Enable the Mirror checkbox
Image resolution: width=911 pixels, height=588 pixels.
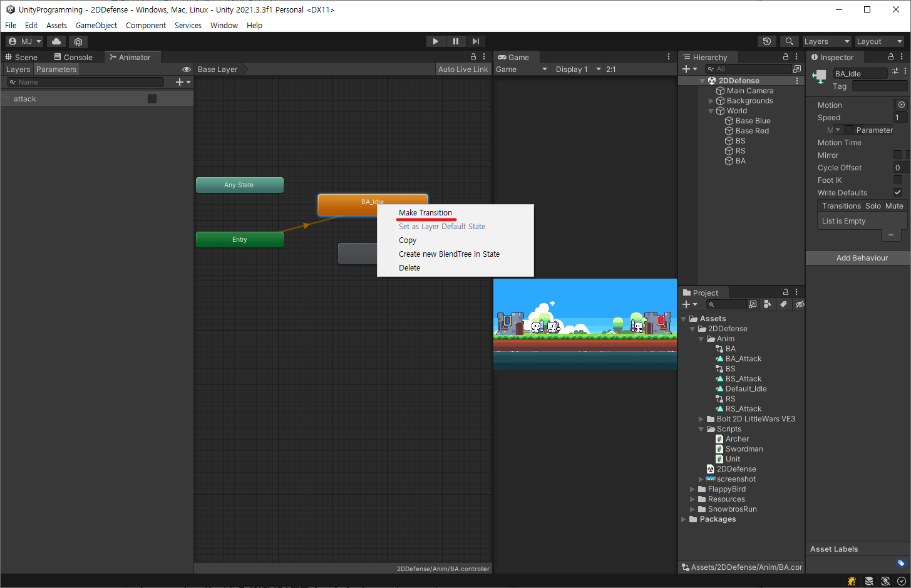pos(898,155)
